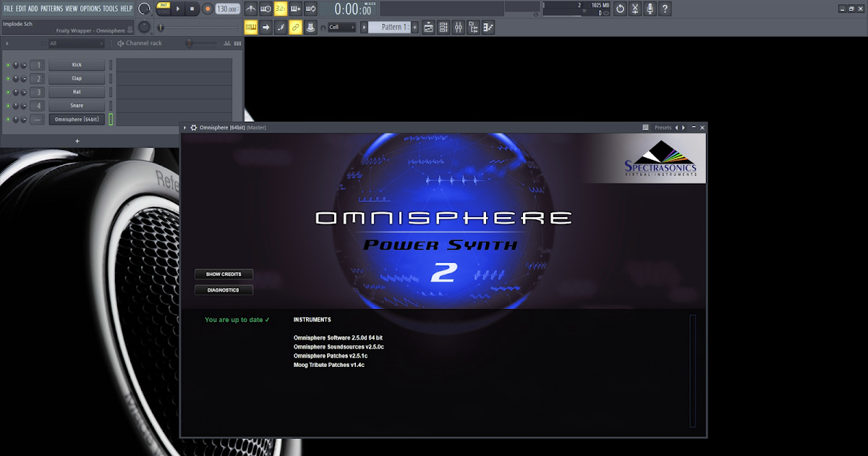868x456 pixels.
Task: Click the red Record button
Action: pos(208,9)
